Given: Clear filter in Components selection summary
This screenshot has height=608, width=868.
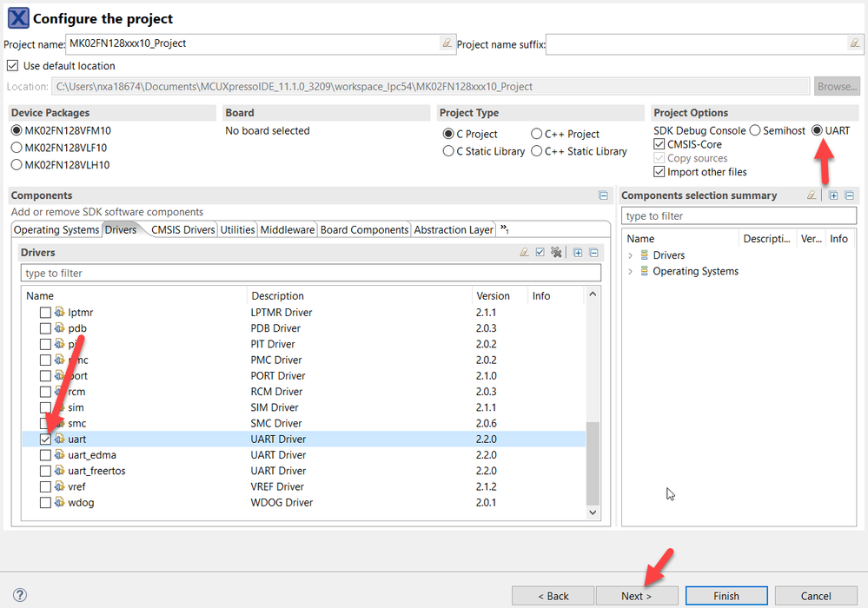Looking at the screenshot, I should [x=812, y=195].
